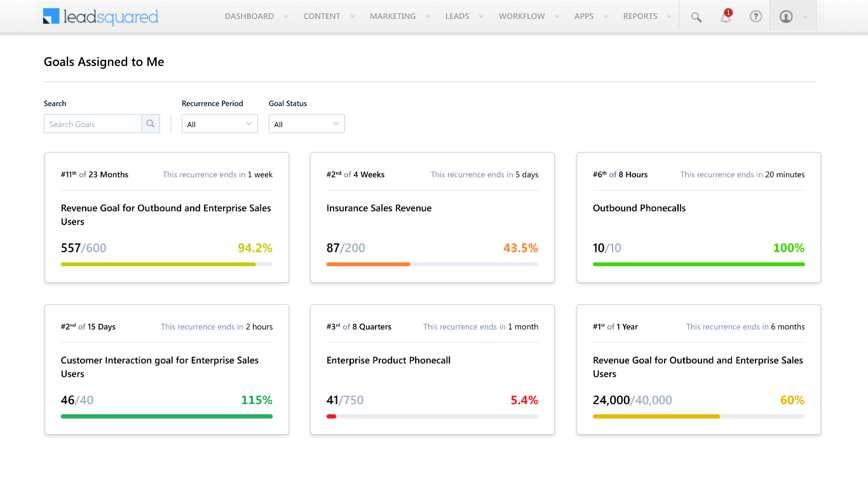Click the Insurance Sales Revenue goal title

(x=379, y=208)
